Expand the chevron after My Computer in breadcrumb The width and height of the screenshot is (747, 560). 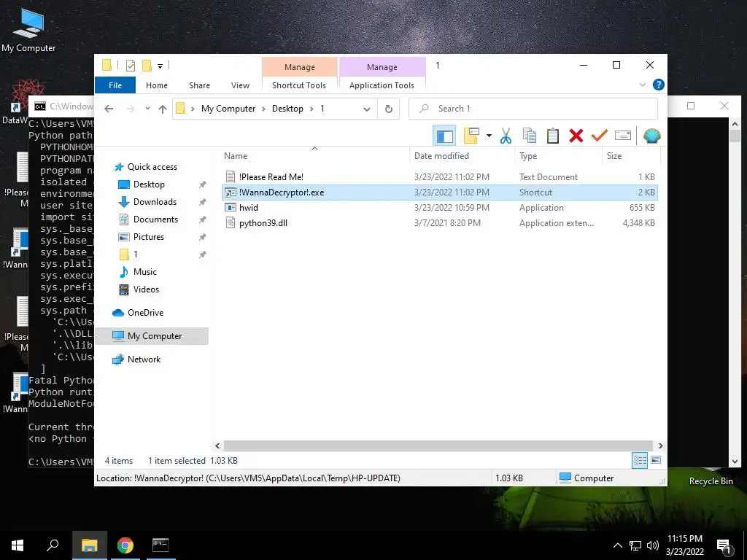263,109
